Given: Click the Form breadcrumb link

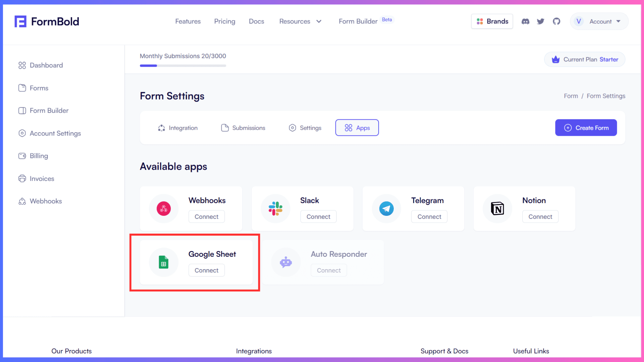Looking at the screenshot, I should pyautogui.click(x=571, y=96).
